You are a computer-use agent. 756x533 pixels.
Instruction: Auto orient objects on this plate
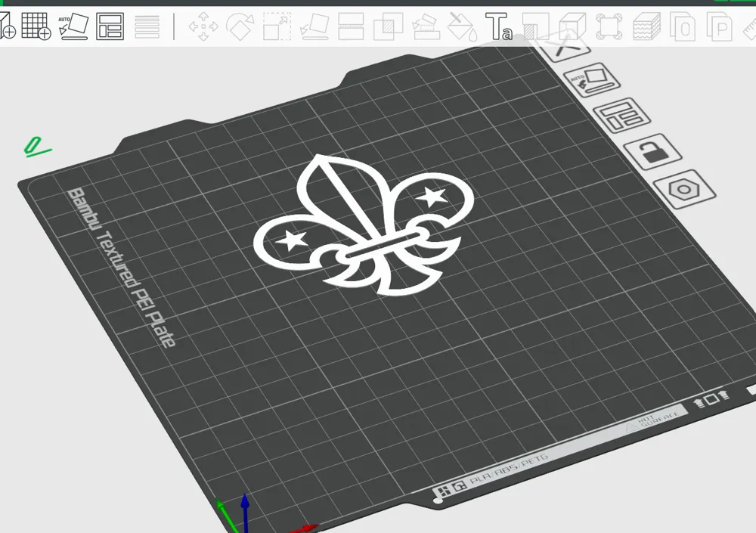[592, 80]
